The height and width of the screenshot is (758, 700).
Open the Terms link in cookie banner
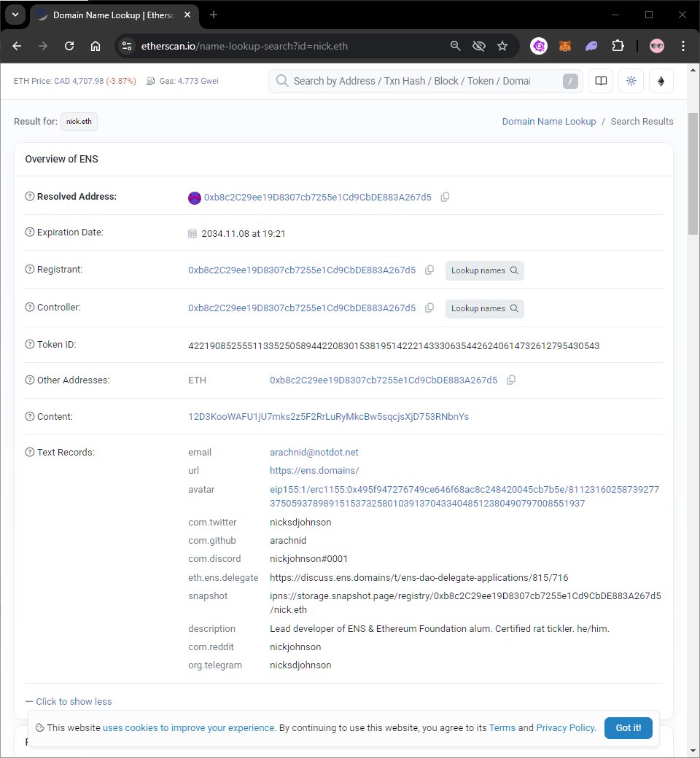[502, 728]
